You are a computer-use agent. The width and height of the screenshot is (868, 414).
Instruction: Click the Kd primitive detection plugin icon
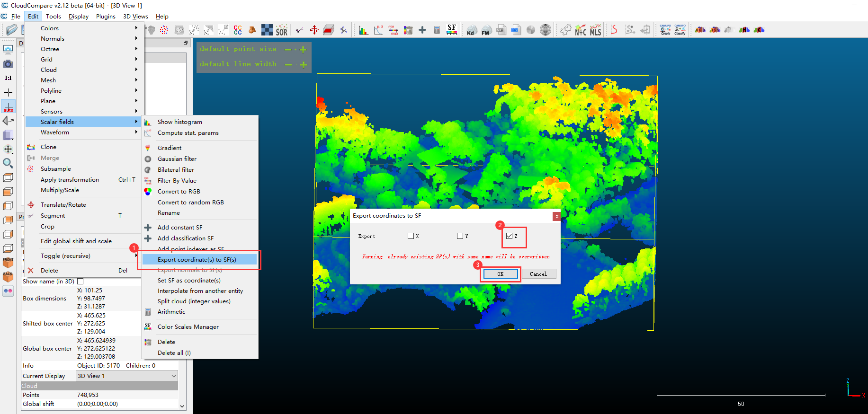[471, 30]
